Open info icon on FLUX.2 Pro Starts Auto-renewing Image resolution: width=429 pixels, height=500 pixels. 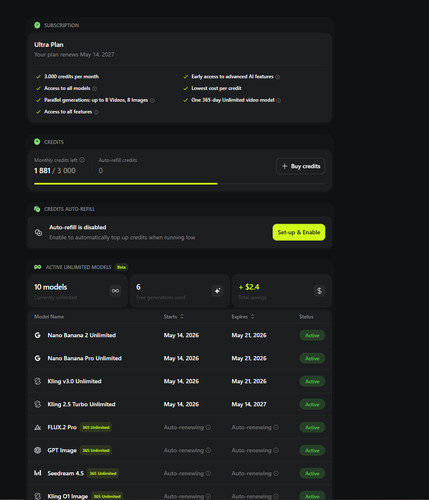208,427
